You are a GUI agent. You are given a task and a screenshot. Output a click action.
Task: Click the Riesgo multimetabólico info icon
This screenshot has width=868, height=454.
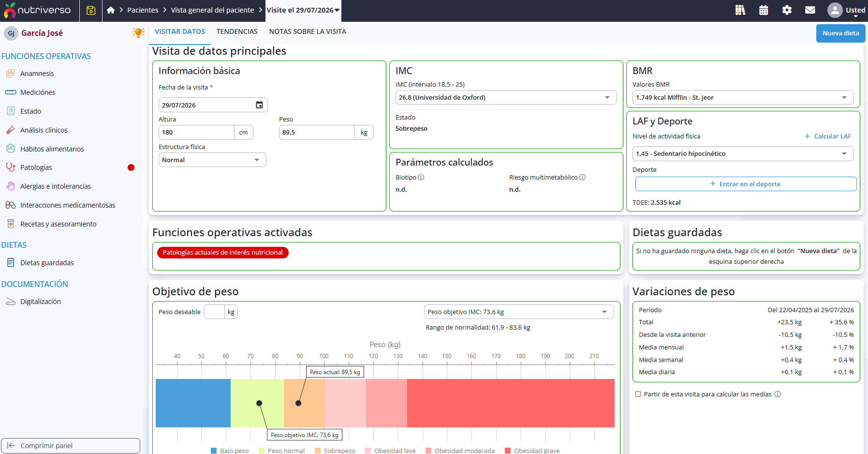583,177
